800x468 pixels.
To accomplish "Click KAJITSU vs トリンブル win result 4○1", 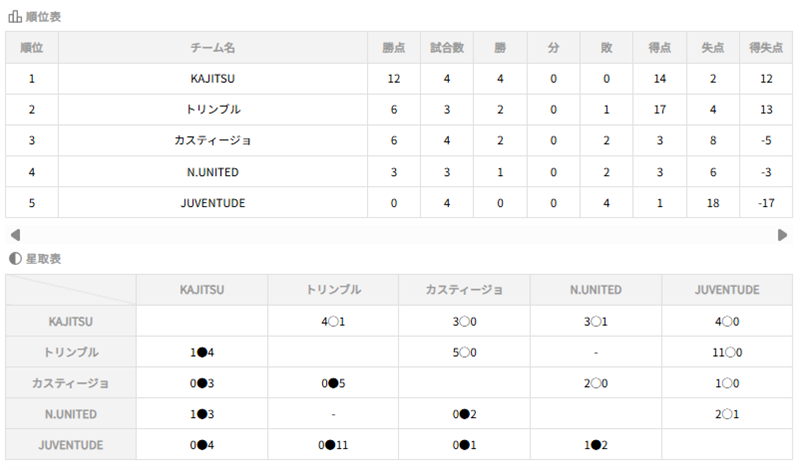I will click(x=333, y=321).
